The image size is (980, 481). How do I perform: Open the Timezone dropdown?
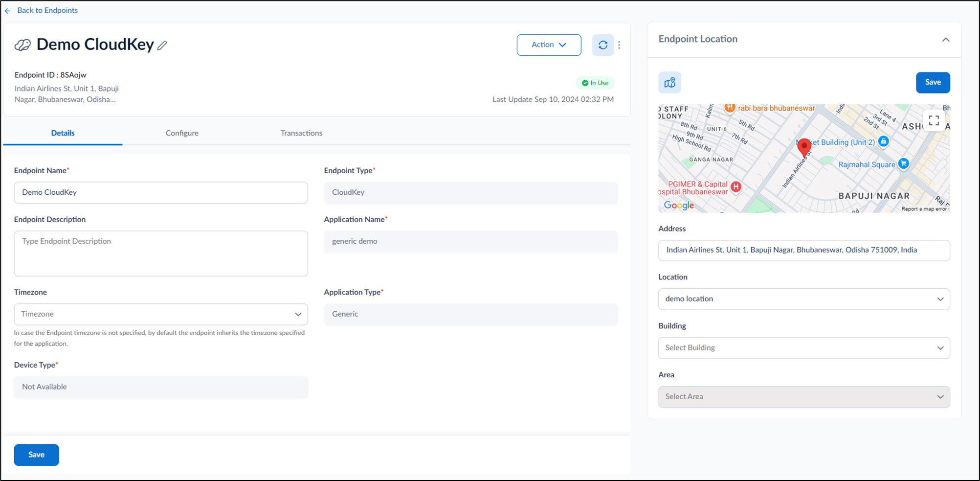161,314
